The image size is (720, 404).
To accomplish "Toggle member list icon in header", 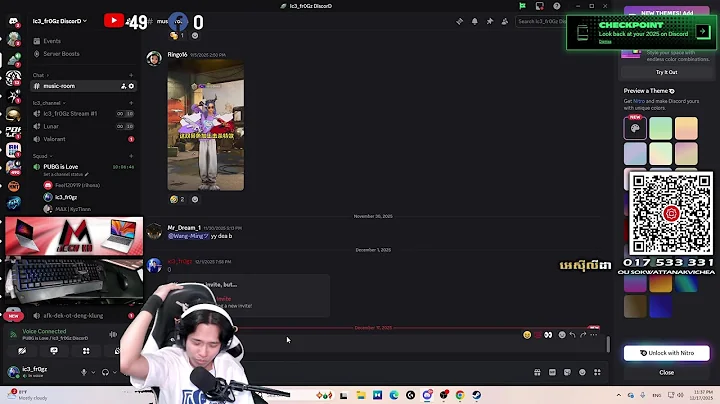I will 505,21.
